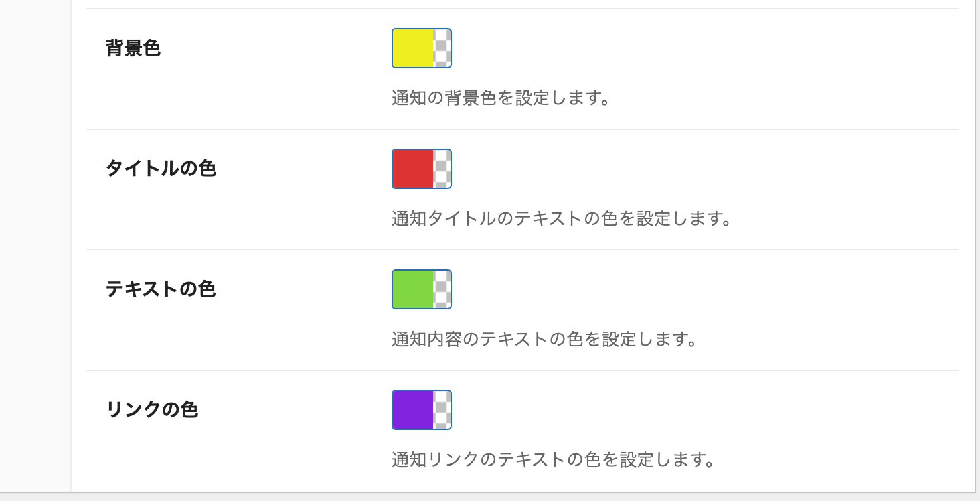980x501 pixels.
Task: Open the color picker for notification title text
Action: point(422,169)
